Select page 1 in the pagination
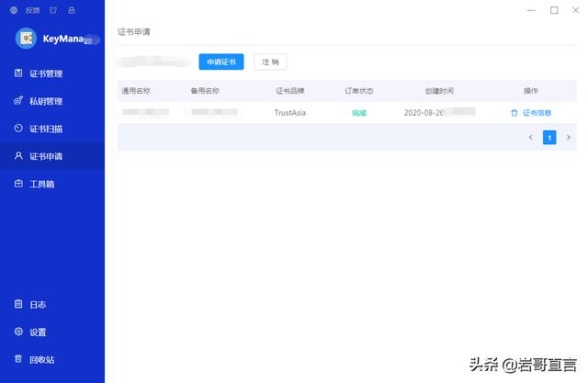588x383 pixels. point(549,138)
